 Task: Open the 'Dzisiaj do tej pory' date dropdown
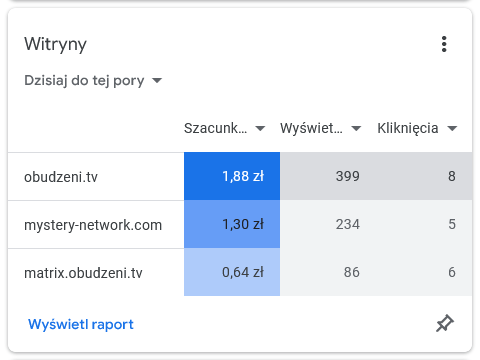[93, 80]
